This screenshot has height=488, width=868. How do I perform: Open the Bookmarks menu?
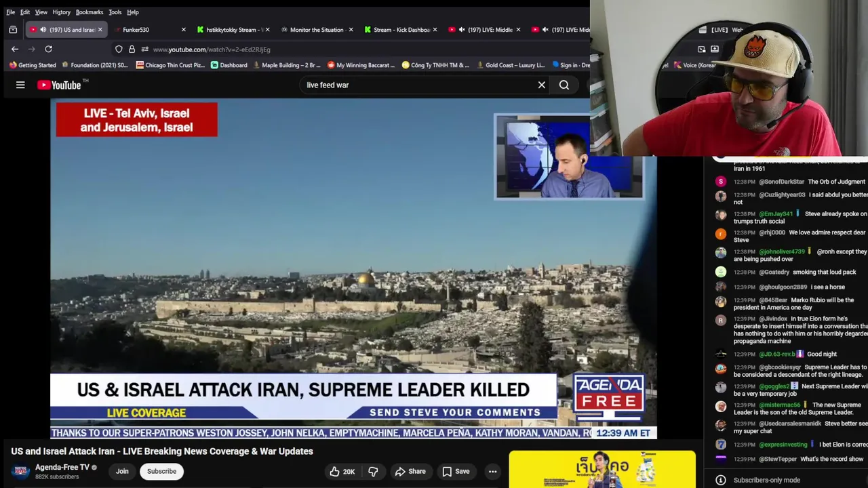coord(90,12)
